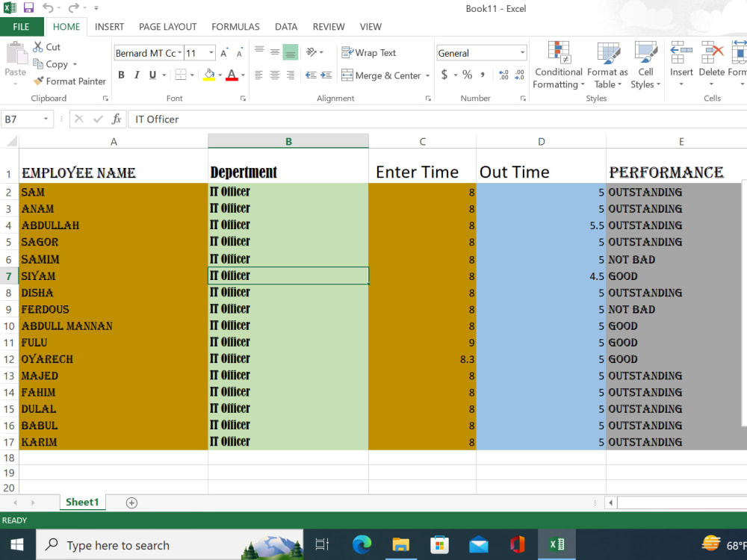
Task: Switch to the VIEW tab
Action: point(371,27)
